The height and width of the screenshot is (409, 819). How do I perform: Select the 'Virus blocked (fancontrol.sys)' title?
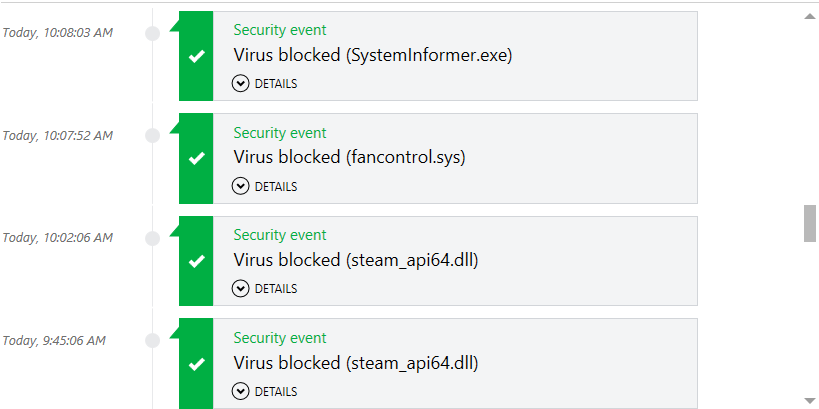[x=349, y=158]
